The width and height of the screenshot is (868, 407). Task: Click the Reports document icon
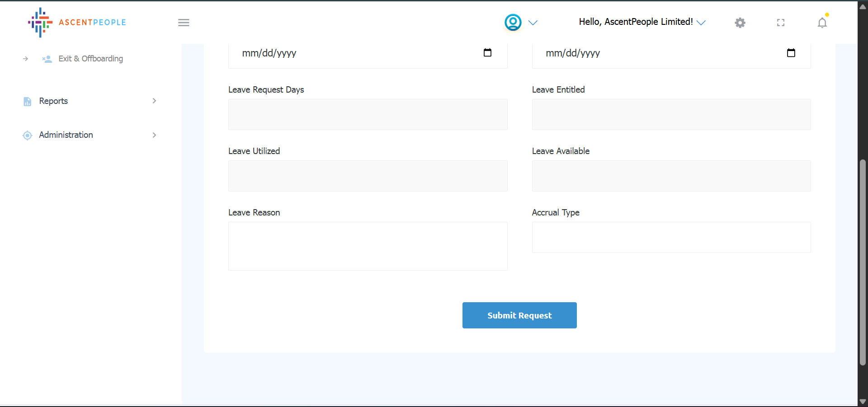tap(28, 101)
